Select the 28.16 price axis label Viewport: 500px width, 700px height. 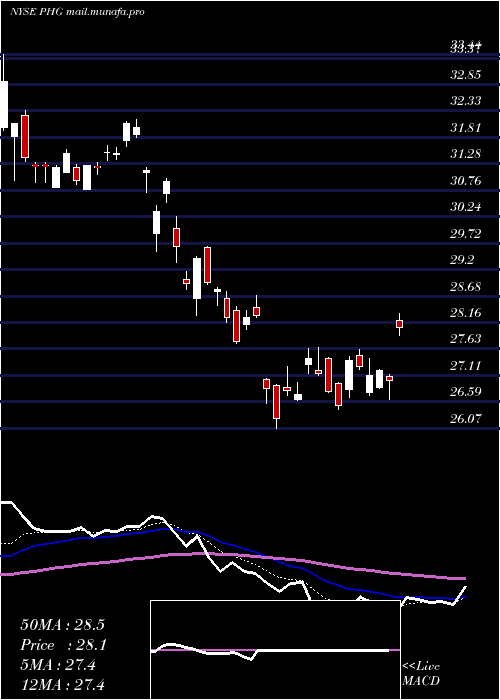tap(465, 312)
